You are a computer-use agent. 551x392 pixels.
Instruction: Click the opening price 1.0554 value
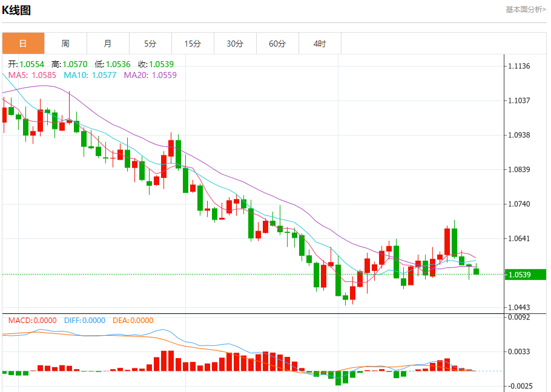click(31, 64)
